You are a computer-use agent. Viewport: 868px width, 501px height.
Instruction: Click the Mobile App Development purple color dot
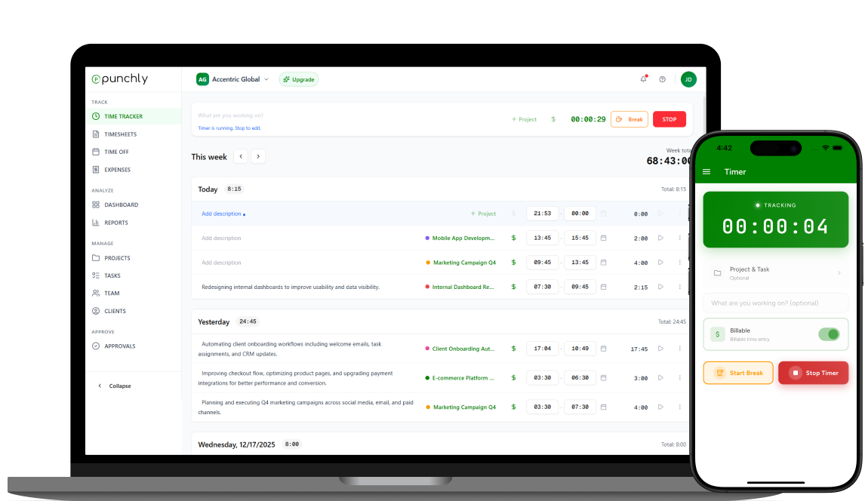pyautogui.click(x=427, y=238)
